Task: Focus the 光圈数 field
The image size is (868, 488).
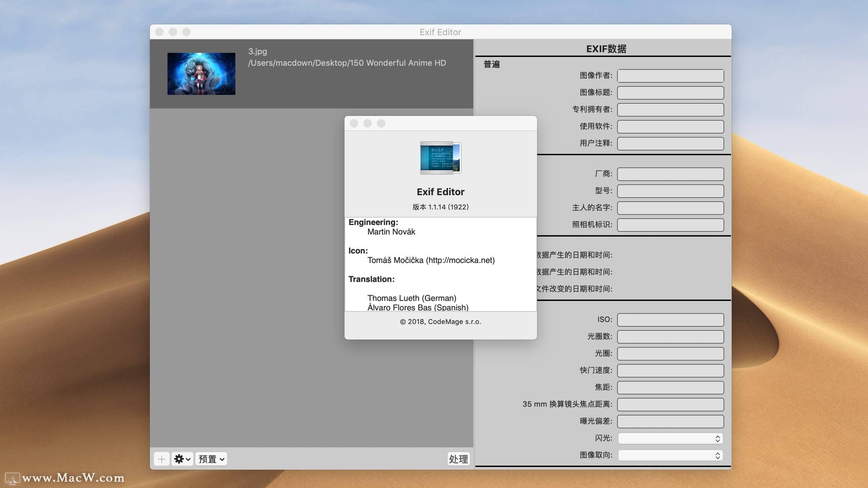Action: (x=670, y=337)
